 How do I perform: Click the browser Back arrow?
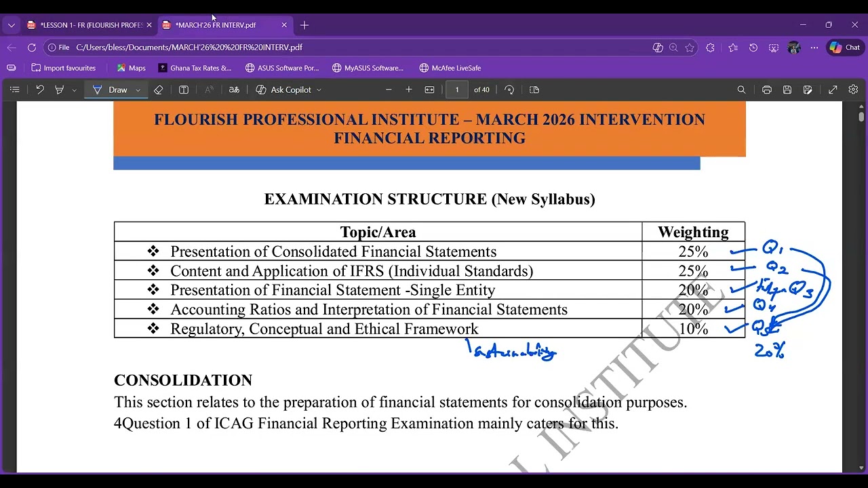[x=11, y=47]
